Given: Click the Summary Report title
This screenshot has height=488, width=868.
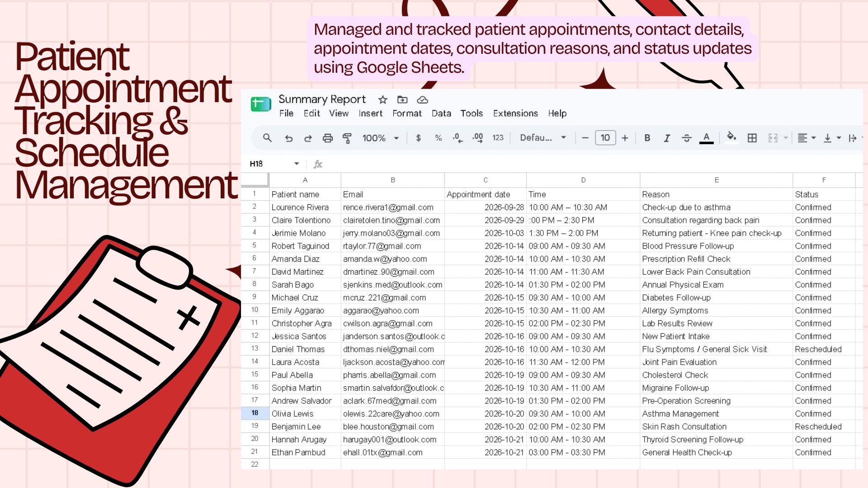Looking at the screenshot, I should click(322, 99).
